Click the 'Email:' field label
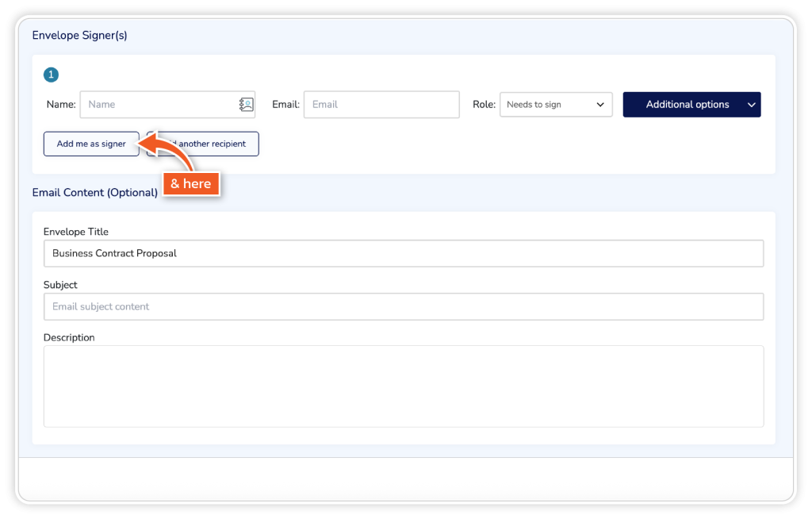Image resolution: width=812 pixels, height=519 pixels. [x=285, y=105]
